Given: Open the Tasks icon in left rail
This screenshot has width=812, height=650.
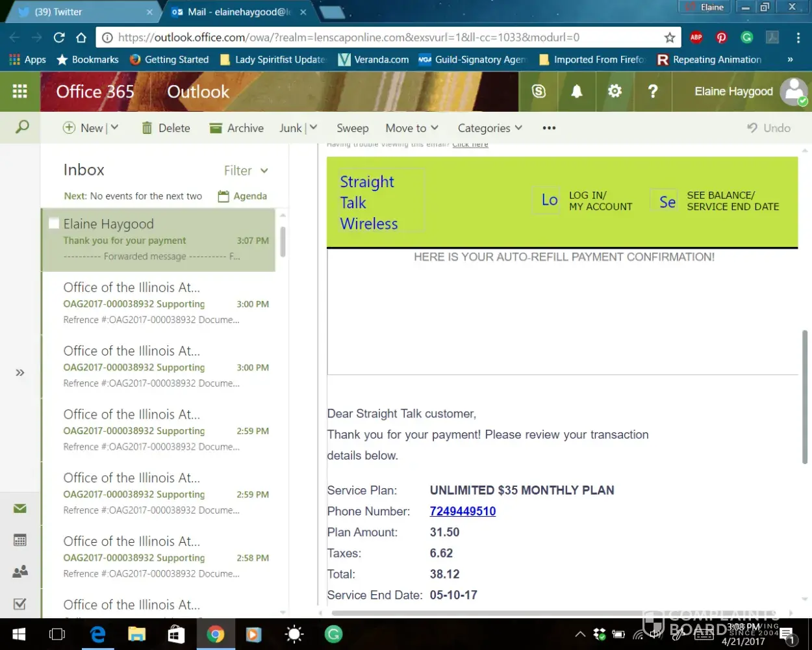Looking at the screenshot, I should (20, 604).
